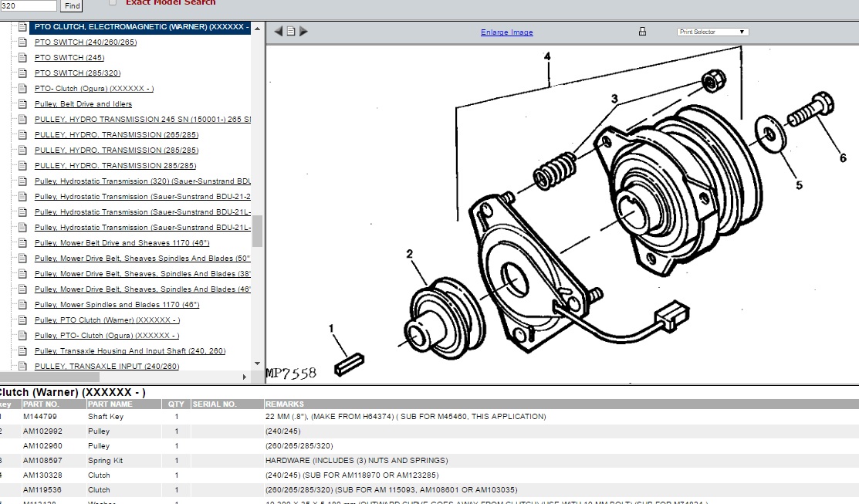Select part number AM108597

tap(42, 461)
